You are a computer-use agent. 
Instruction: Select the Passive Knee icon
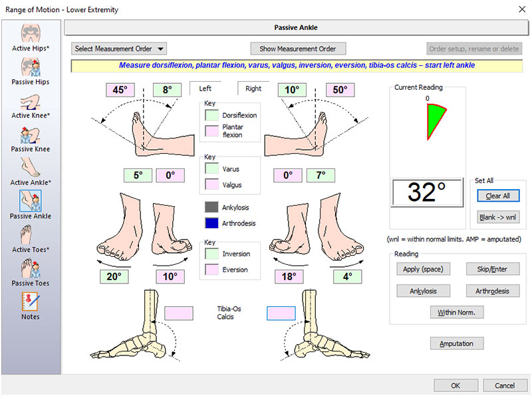coord(30,136)
